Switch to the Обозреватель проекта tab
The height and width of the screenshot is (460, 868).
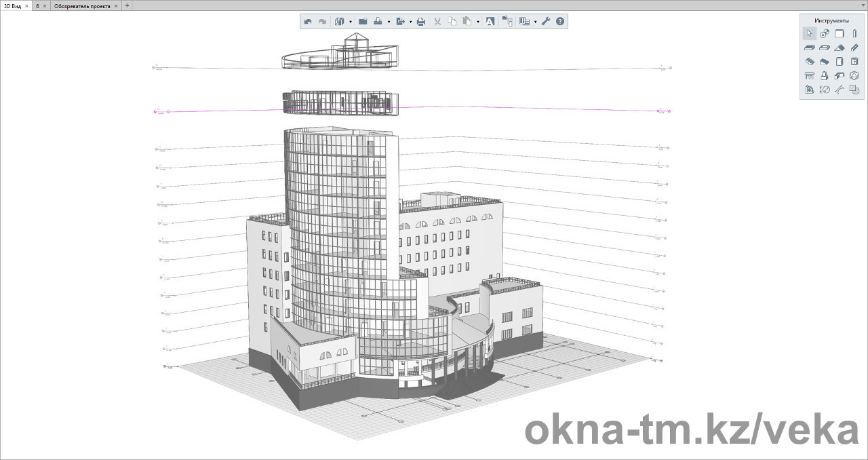click(81, 5)
